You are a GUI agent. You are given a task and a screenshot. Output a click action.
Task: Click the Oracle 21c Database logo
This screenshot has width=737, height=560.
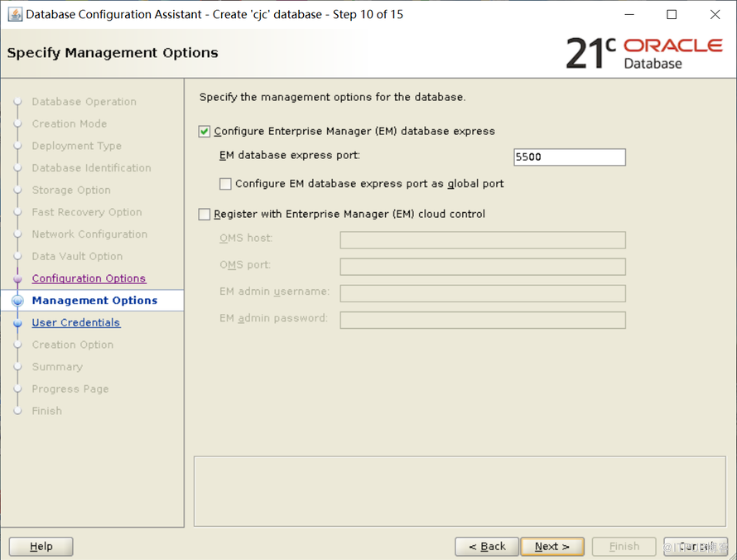[x=644, y=53]
